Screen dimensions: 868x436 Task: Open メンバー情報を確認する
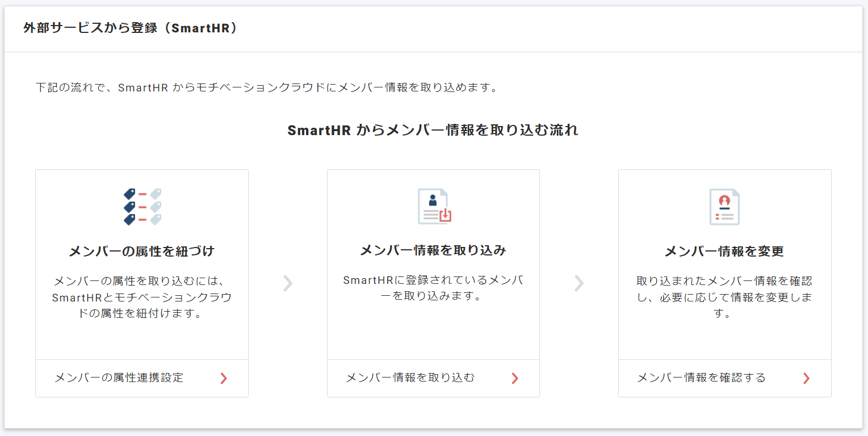click(702, 378)
